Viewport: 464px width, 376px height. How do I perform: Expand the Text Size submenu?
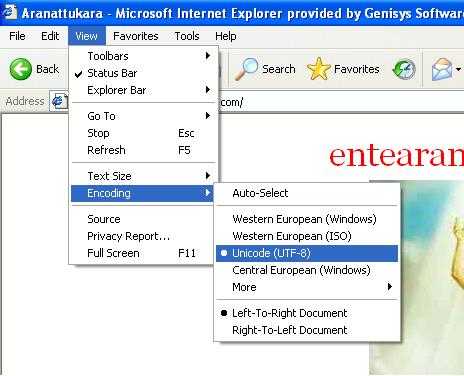pyautogui.click(x=144, y=176)
